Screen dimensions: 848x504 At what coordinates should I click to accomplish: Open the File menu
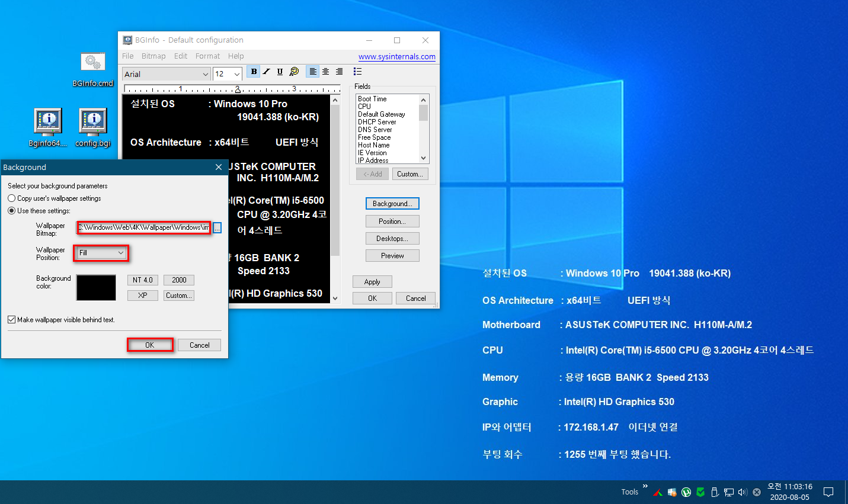(128, 56)
